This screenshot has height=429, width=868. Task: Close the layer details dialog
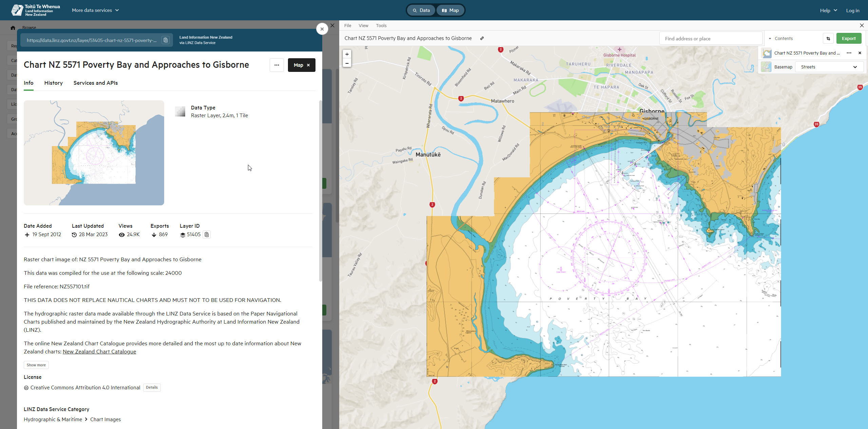(322, 29)
